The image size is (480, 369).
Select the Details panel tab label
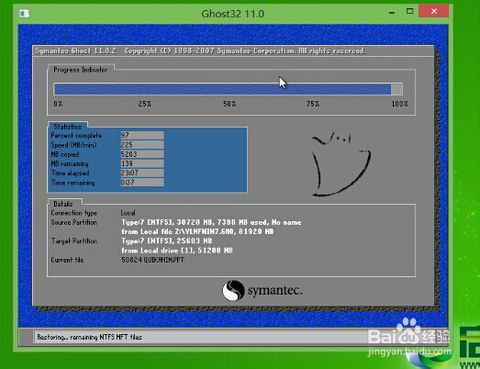pyautogui.click(x=63, y=204)
